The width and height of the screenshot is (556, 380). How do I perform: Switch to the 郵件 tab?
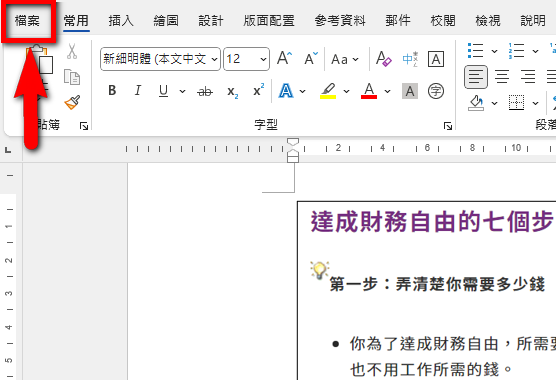[x=398, y=21]
